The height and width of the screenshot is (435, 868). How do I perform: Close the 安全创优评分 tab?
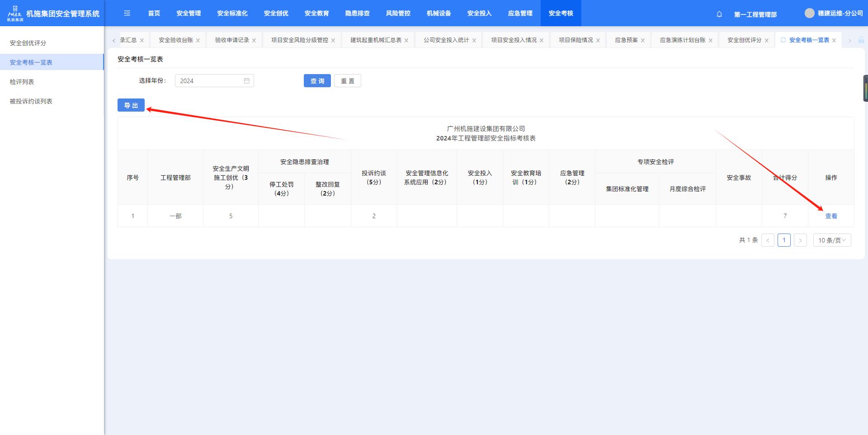[767, 41]
